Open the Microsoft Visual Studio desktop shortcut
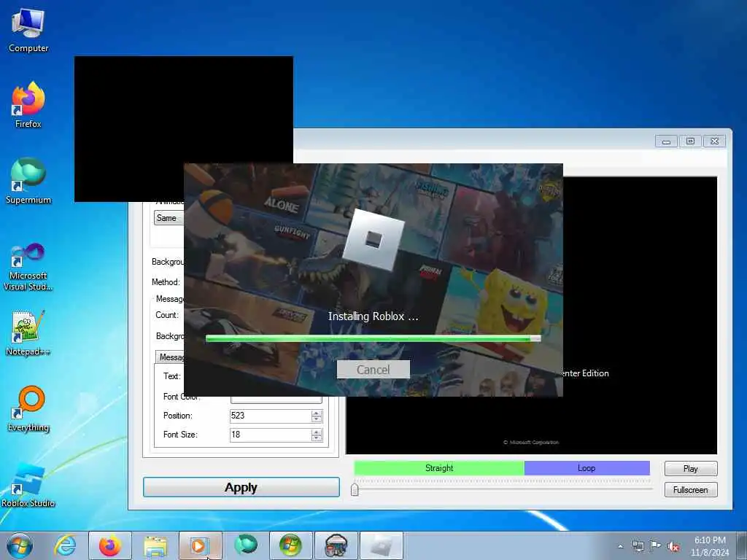The height and width of the screenshot is (560, 747). click(x=28, y=267)
